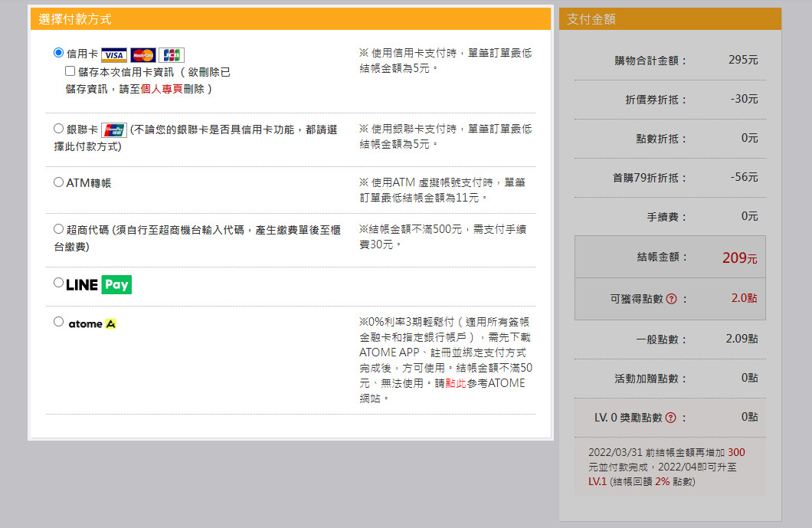Click the atome brand logo
Image resolution: width=812 pixels, height=528 pixels.
(x=92, y=324)
